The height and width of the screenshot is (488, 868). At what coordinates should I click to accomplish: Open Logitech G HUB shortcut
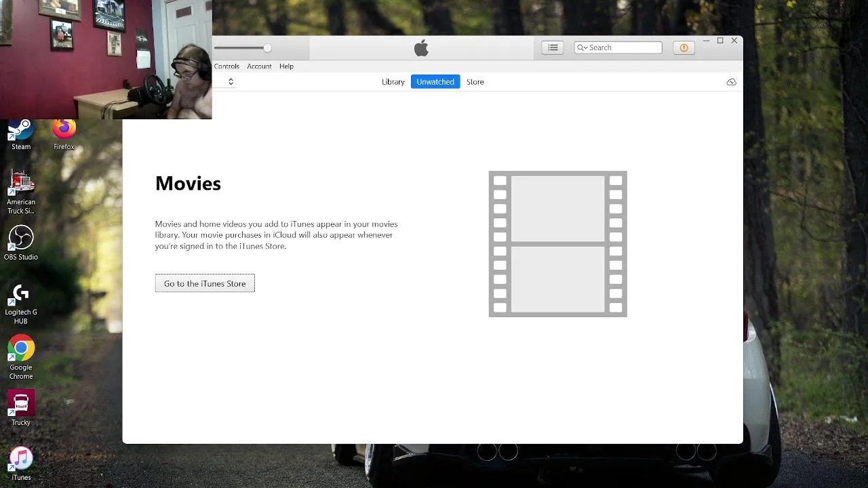21,303
